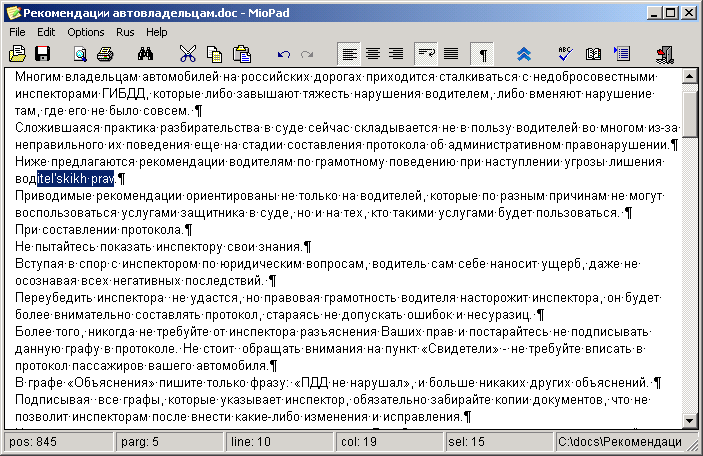Click the word 'Переубедить' in the text
The image size is (703, 456).
(x=54, y=298)
